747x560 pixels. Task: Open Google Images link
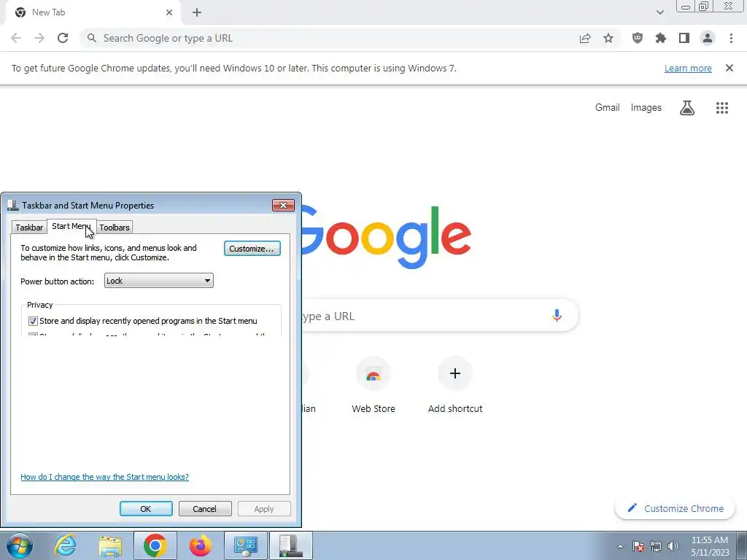click(x=646, y=108)
